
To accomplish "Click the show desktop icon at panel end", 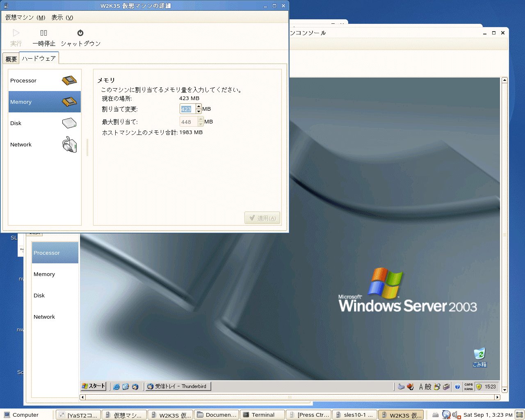I will [x=520, y=415].
